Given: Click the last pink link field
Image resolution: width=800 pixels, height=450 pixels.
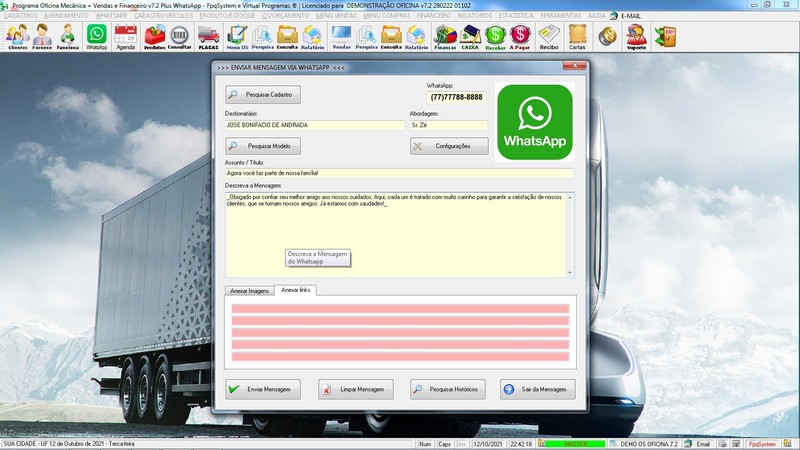Looking at the screenshot, I should click(400, 356).
